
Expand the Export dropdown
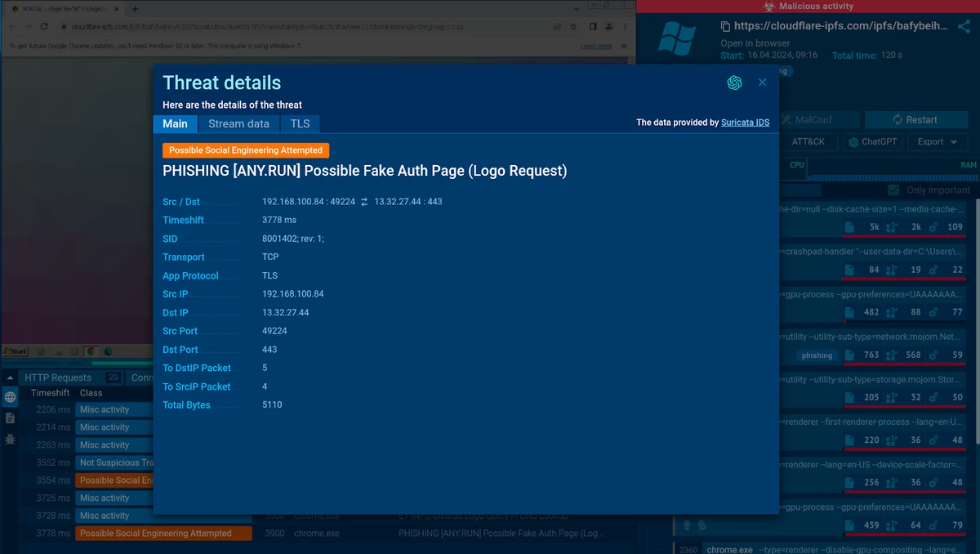(938, 141)
